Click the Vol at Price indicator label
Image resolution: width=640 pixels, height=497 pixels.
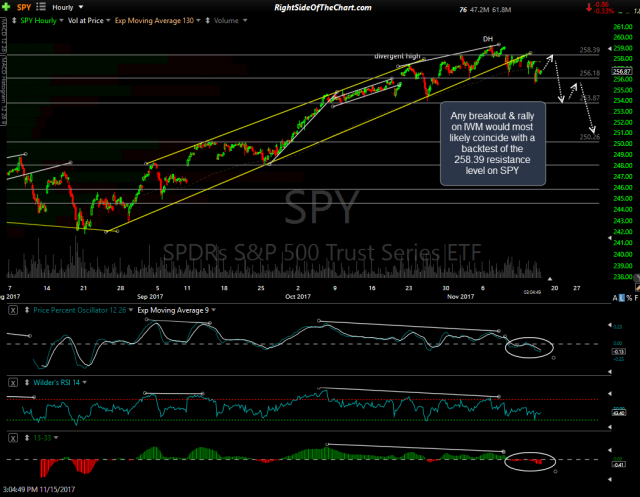85,20
